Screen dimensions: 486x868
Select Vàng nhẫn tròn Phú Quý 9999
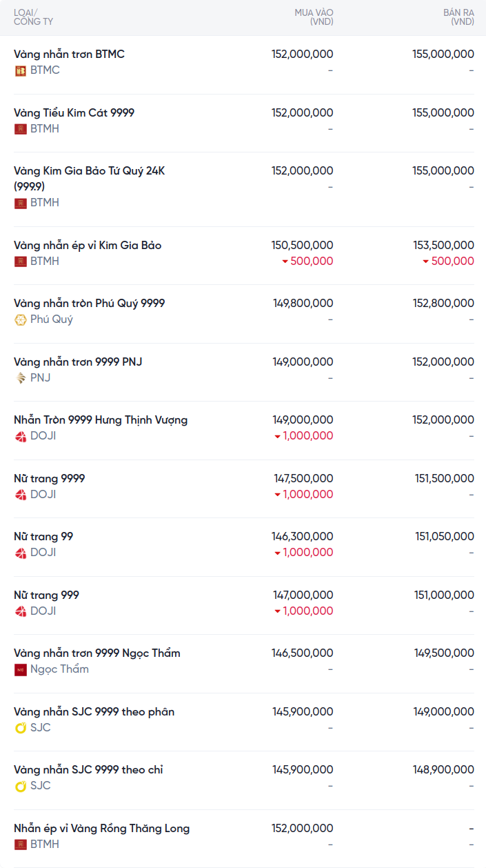point(89,304)
